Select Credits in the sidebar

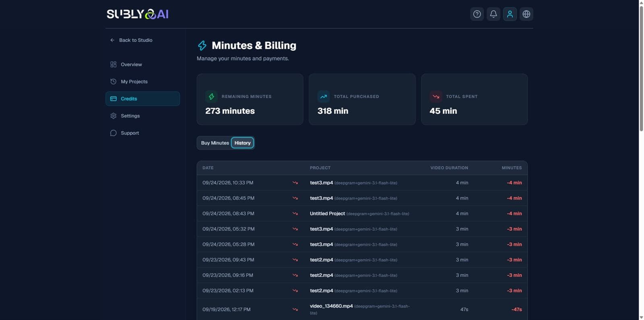[x=142, y=99]
